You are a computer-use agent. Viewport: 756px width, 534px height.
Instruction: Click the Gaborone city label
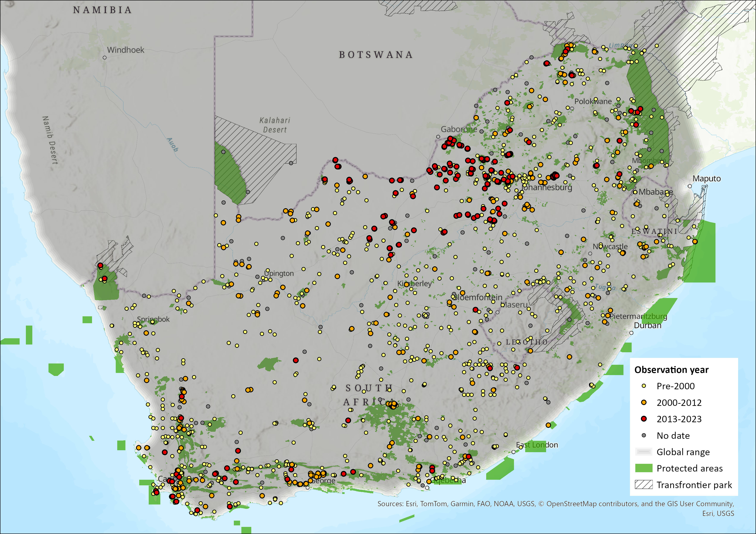coord(459,129)
